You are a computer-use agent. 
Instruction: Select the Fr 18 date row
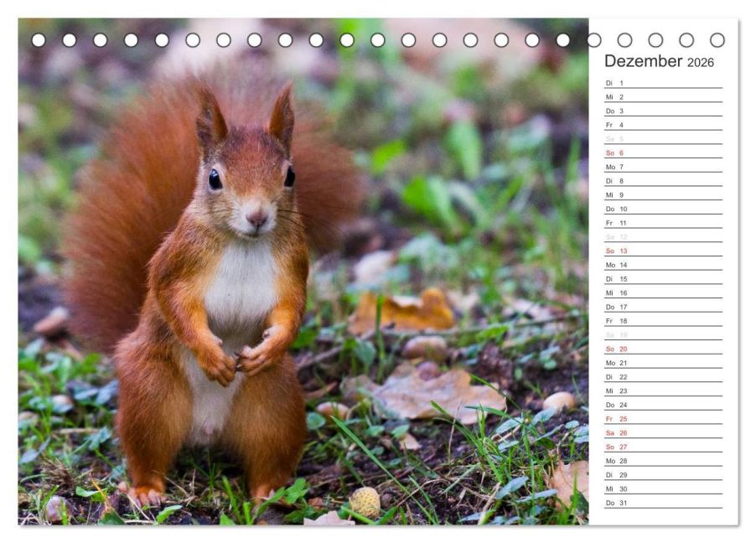pos(664,321)
